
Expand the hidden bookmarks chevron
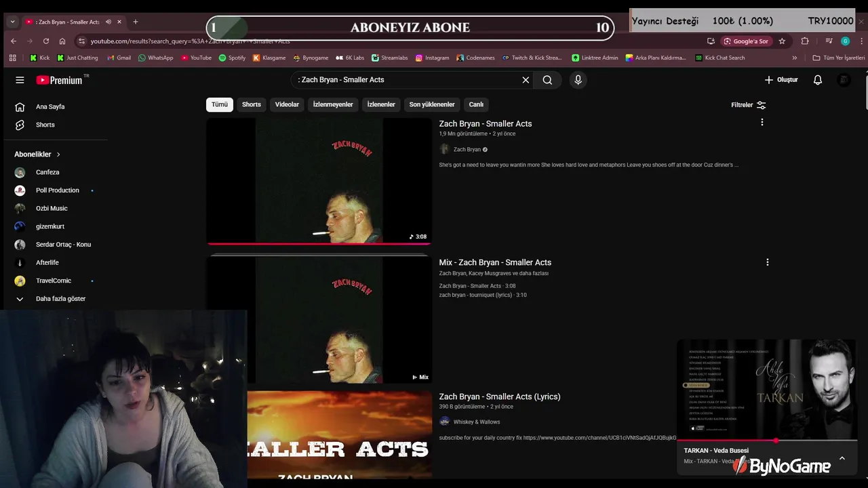(x=795, y=58)
